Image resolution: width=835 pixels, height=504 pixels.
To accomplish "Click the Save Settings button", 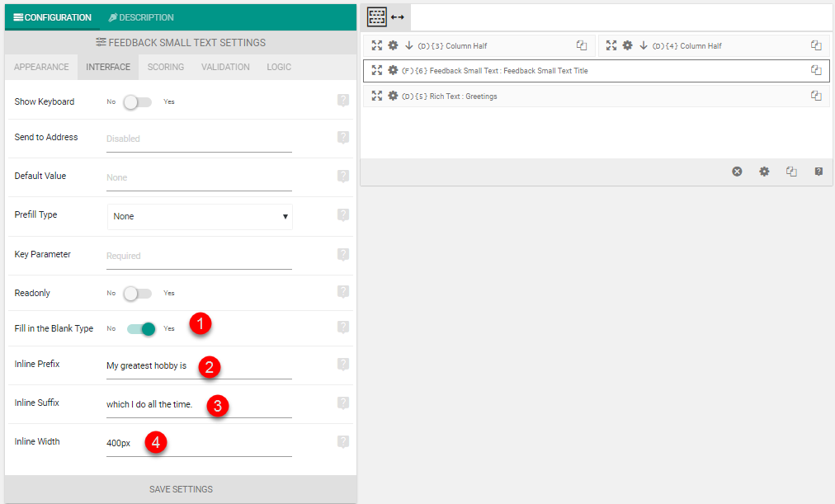I will point(181,489).
